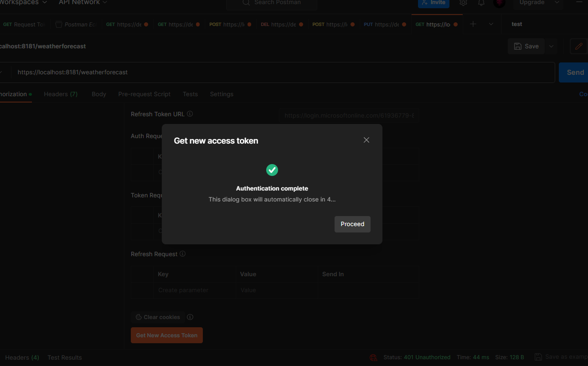Image resolution: width=588 pixels, height=366 pixels.
Task: Add a new request tab
Action: [x=473, y=24]
